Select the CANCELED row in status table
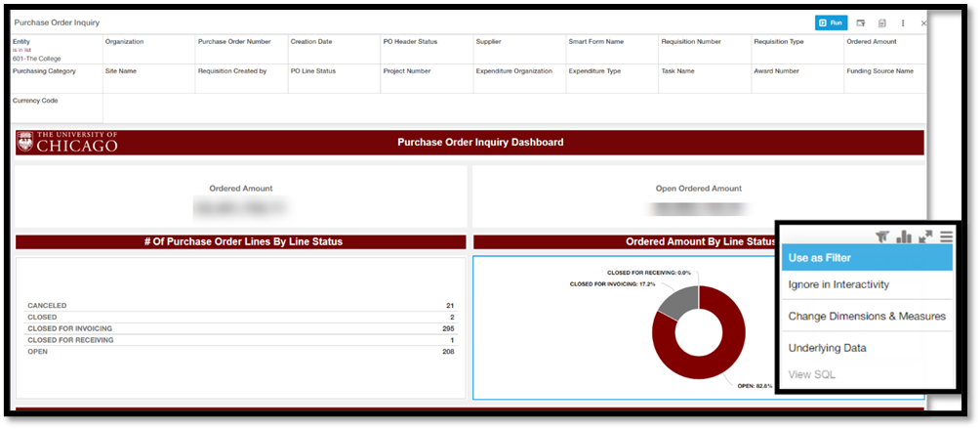Image resolution: width=980 pixels, height=429 pixels. (x=241, y=306)
